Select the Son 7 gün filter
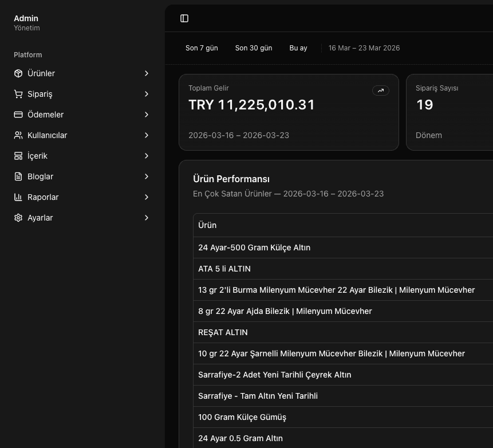 tap(202, 48)
